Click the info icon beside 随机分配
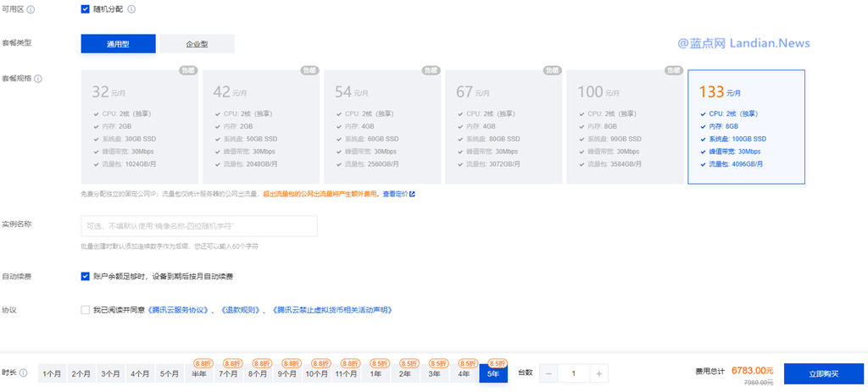The image size is (868, 392). pos(131,9)
